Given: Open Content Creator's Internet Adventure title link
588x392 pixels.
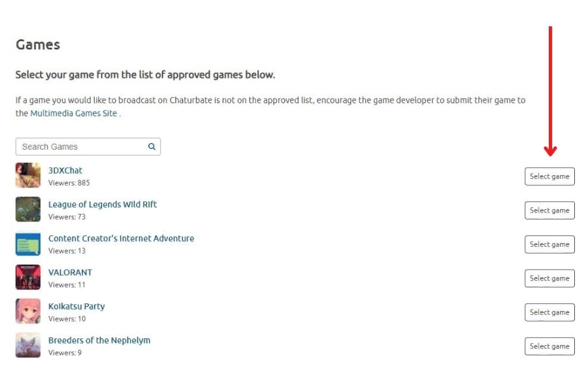Looking at the screenshot, I should click(x=121, y=238).
